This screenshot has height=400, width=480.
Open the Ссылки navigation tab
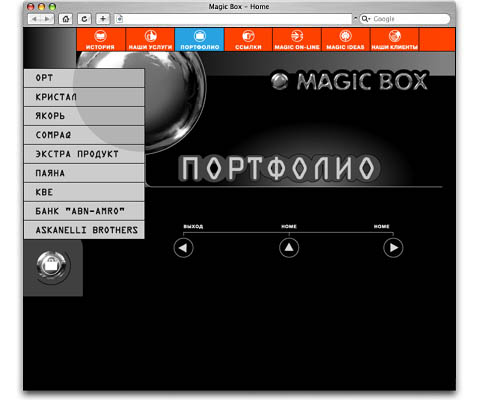coord(248,39)
